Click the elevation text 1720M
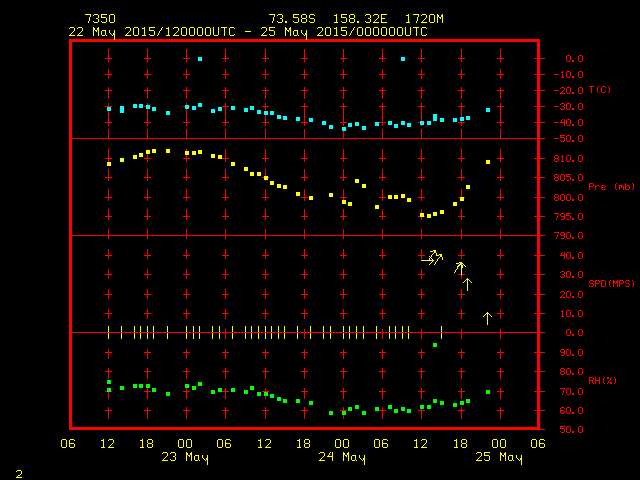640x480 pixels. [424, 19]
